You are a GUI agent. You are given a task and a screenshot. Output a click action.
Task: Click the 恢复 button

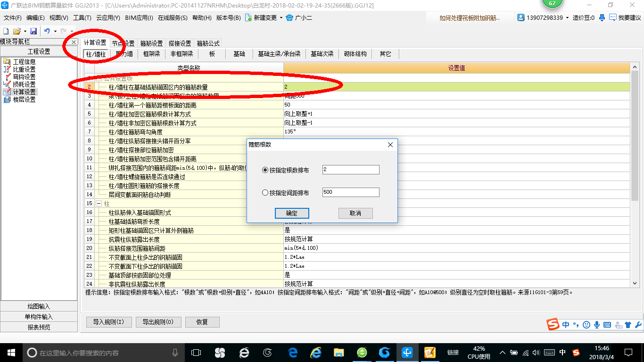tap(202, 322)
